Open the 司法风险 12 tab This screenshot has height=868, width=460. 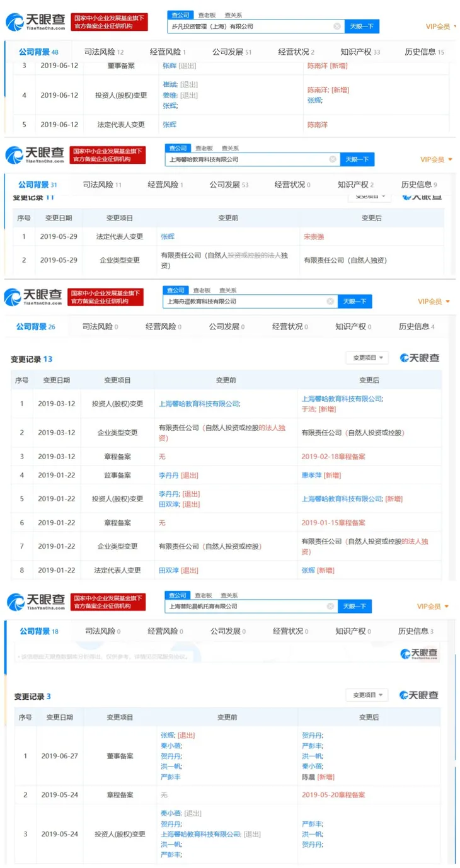pos(104,52)
